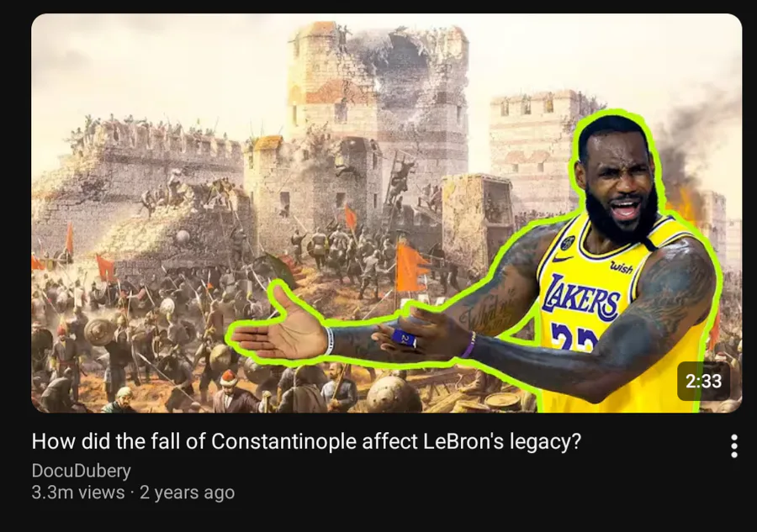Click the round shield held by soldier

(99, 332)
